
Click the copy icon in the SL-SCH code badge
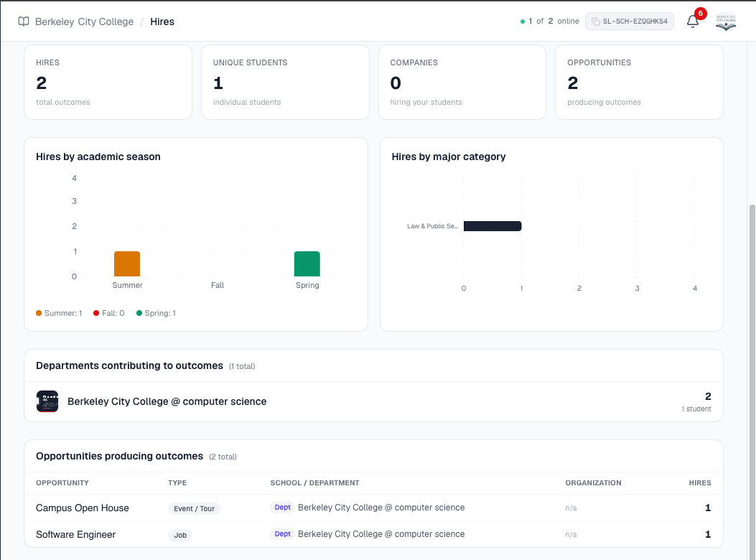click(x=595, y=22)
